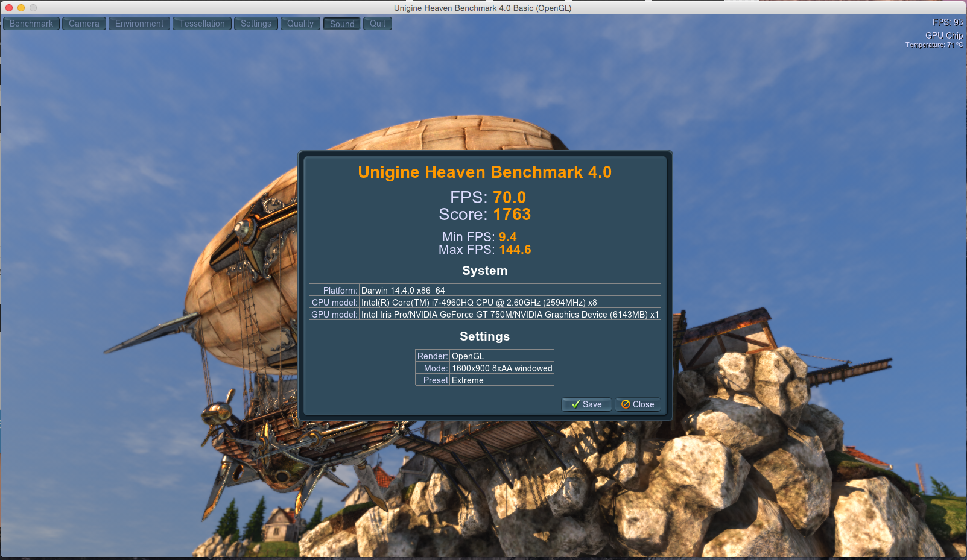Screen dimensions: 967x560
Task: Save the benchmark results
Action: [x=586, y=404]
